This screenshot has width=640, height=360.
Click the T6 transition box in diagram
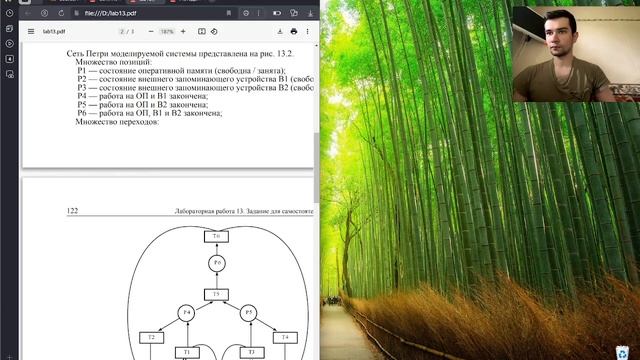(216, 236)
